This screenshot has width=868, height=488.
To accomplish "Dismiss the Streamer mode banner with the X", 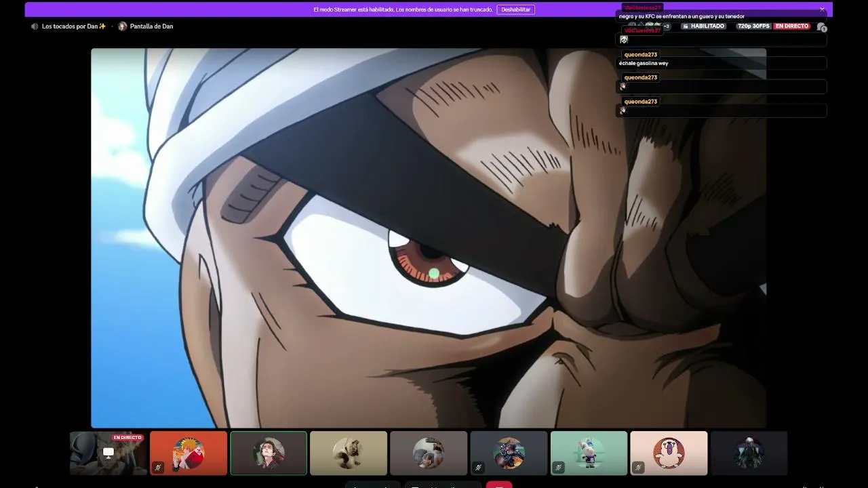I will pyautogui.click(x=822, y=9).
